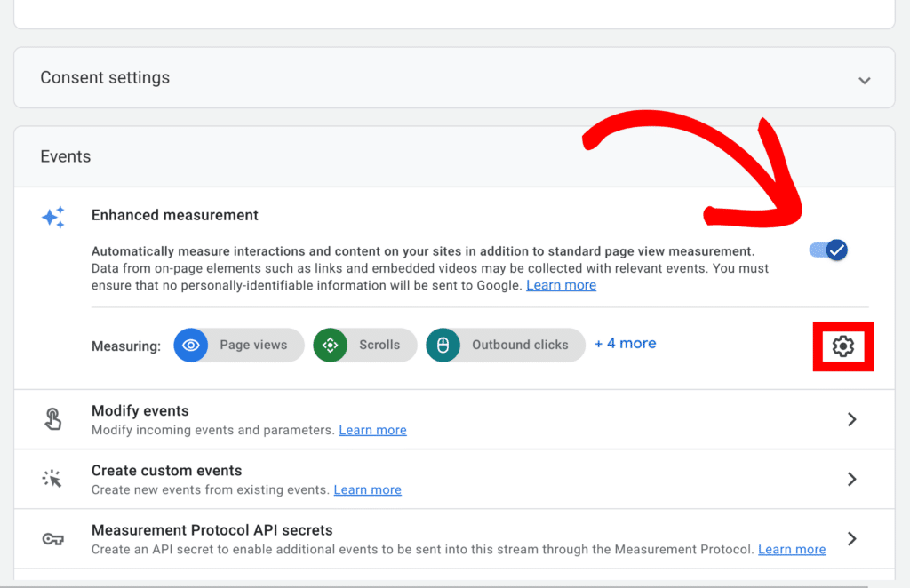Open Enhanced measurement settings gear

[x=842, y=346]
